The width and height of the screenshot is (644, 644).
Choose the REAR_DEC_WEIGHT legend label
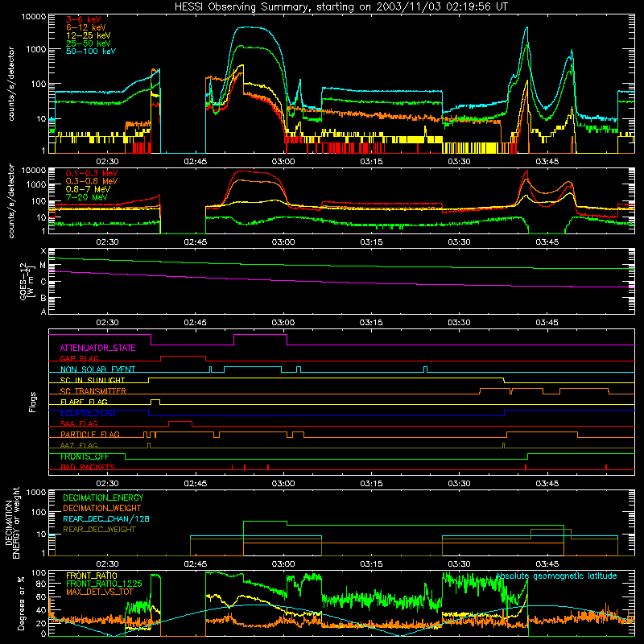click(x=99, y=530)
